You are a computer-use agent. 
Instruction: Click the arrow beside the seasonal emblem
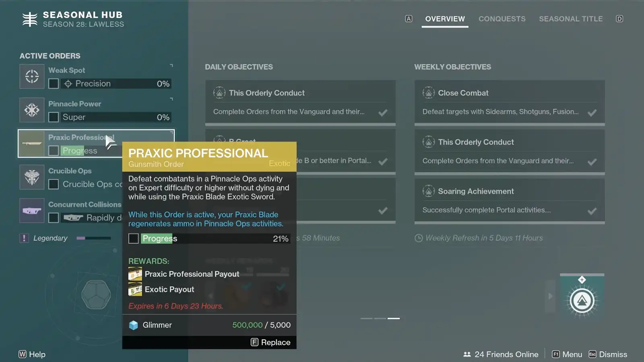550,296
